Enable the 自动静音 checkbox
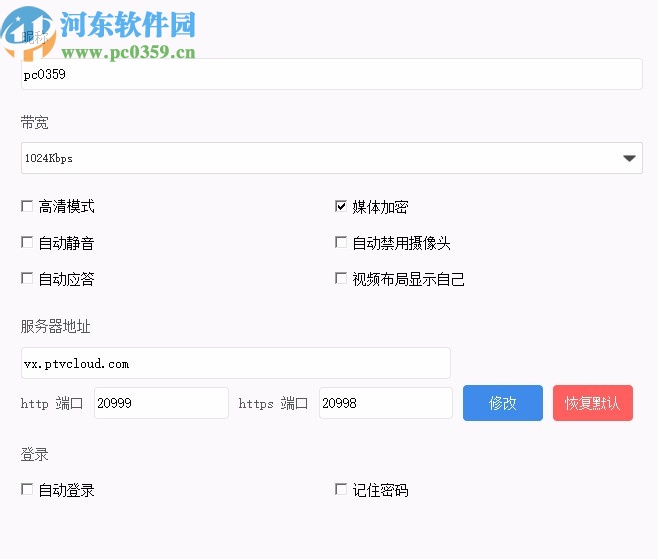The height and width of the screenshot is (559, 658). (27, 242)
